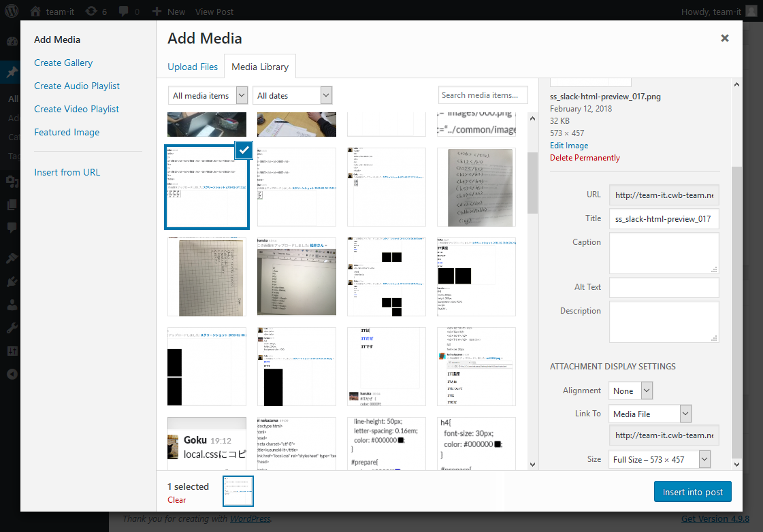This screenshot has height=532, width=763.
Task: Choose Insert from URL option
Action: coord(67,172)
